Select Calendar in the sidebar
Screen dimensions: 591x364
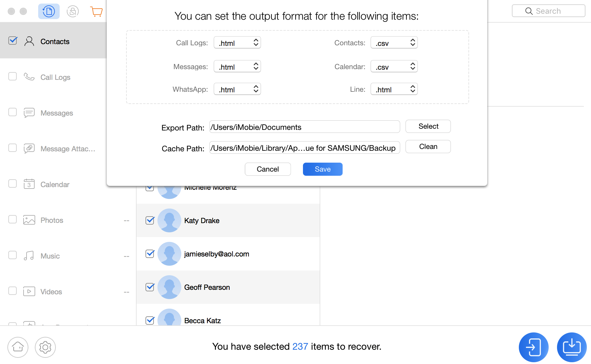(55, 184)
